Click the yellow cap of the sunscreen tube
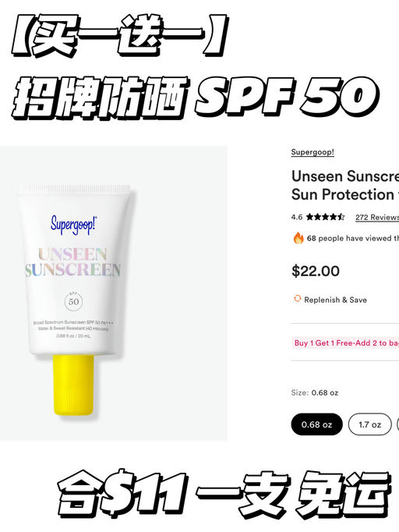Image resolution: width=399 pixels, height=532 pixels. click(73, 385)
